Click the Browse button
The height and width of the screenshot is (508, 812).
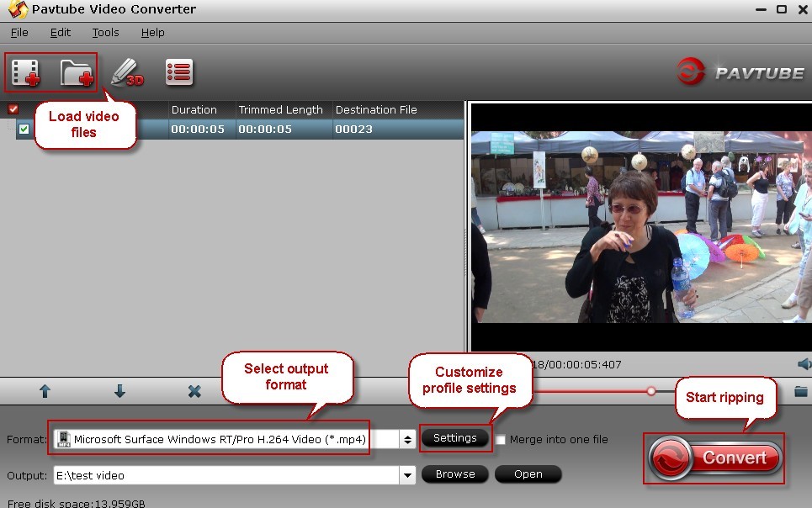click(x=455, y=474)
